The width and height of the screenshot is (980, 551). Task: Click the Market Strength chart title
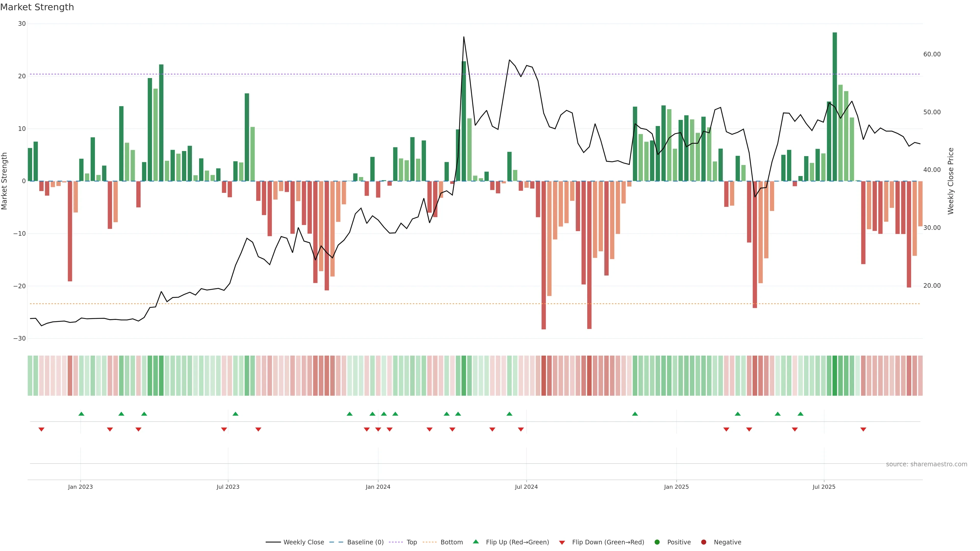click(x=37, y=7)
